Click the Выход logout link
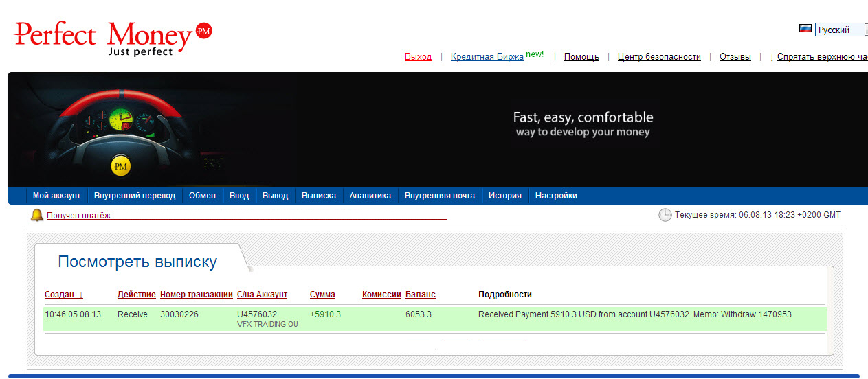 [419, 57]
